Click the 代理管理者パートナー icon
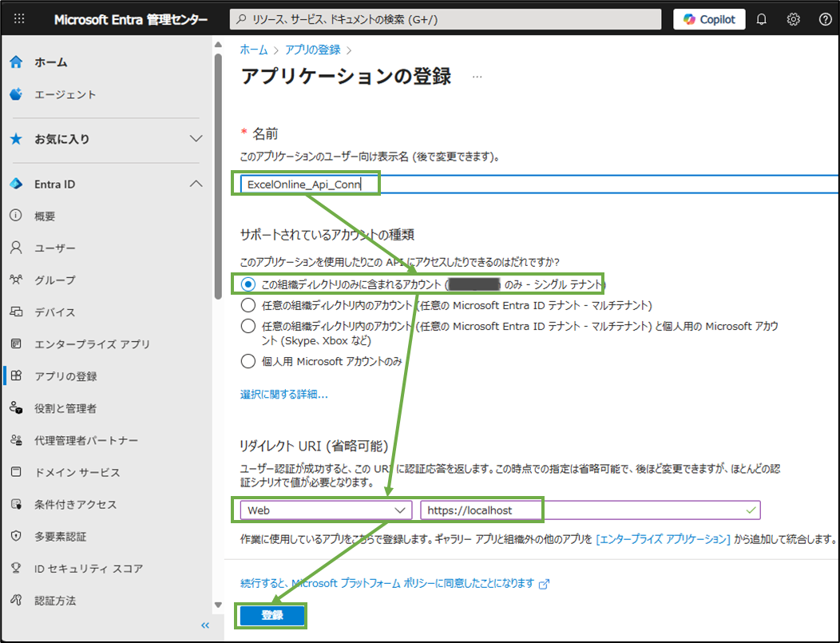This screenshot has height=643, width=840. 16,440
